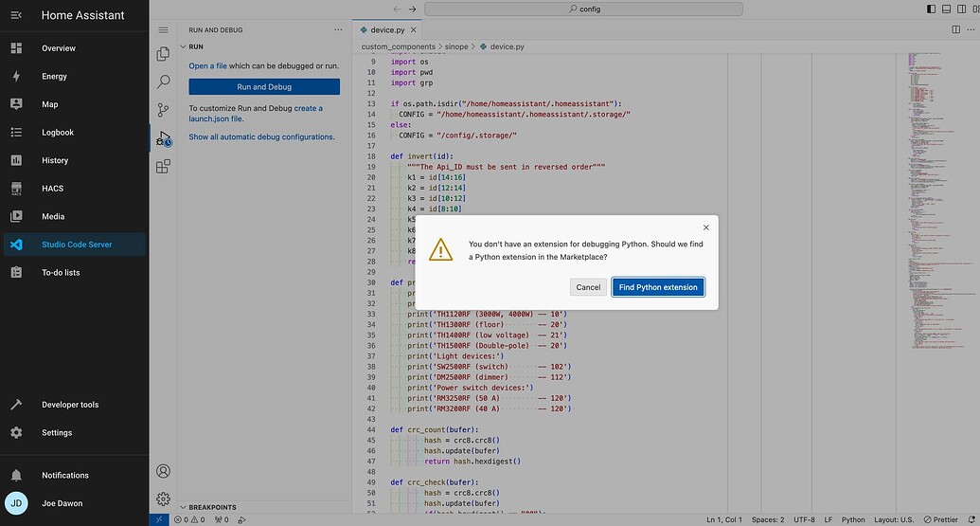The width and height of the screenshot is (980, 526).
Task: Change Spaces: 2 indentation setting
Action: pos(768,519)
